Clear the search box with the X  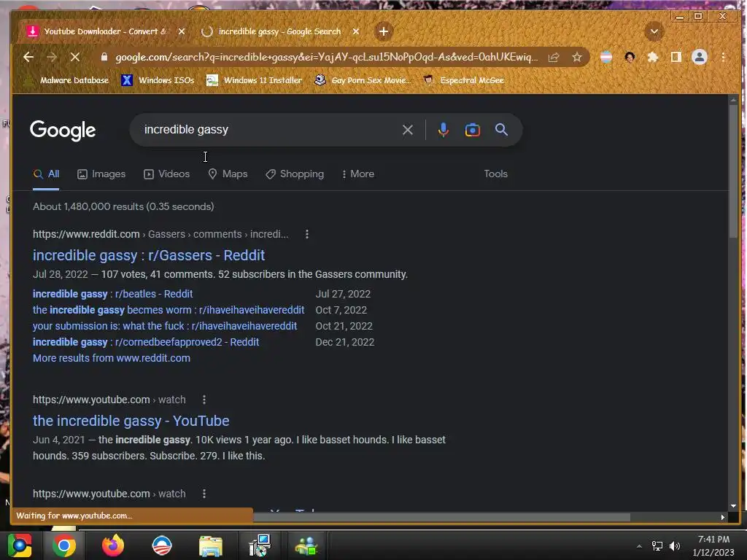point(407,130)
